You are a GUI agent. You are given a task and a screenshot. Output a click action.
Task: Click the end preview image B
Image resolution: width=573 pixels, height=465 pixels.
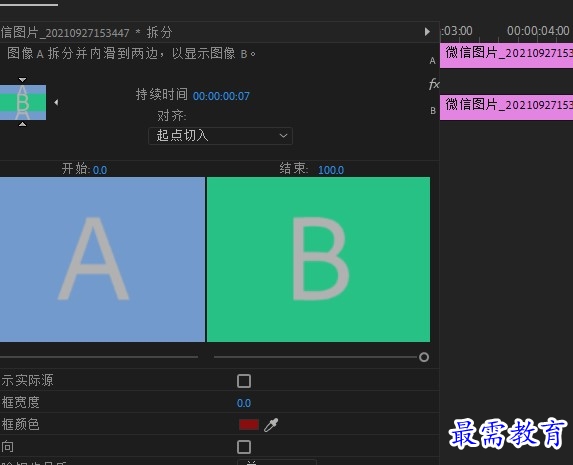318,260
